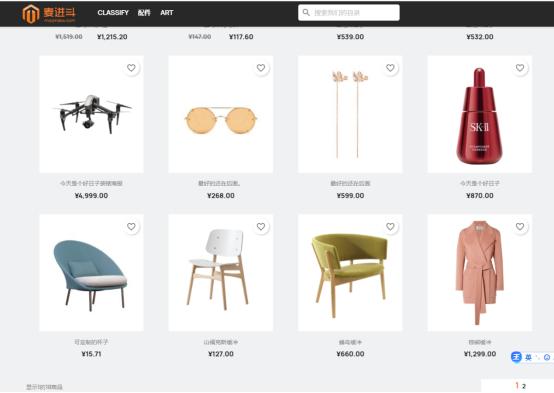The width and height of the screenshot is (554, 393).
Task: Open the SK-II red bottle product image
Action: click(479, 114)
